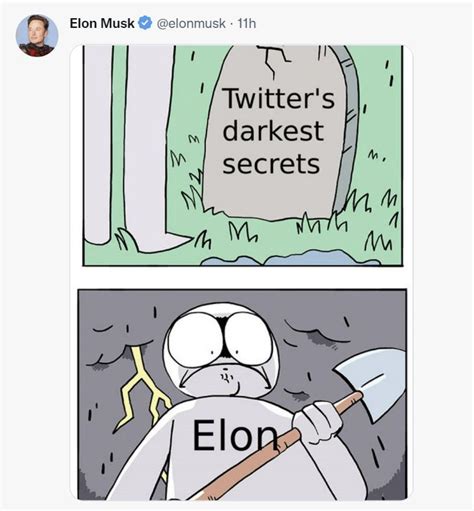The width and height of the screenshot is (474, 511).
Task: Click the gloved hand gripping the shovel
Action: point(317,423)
